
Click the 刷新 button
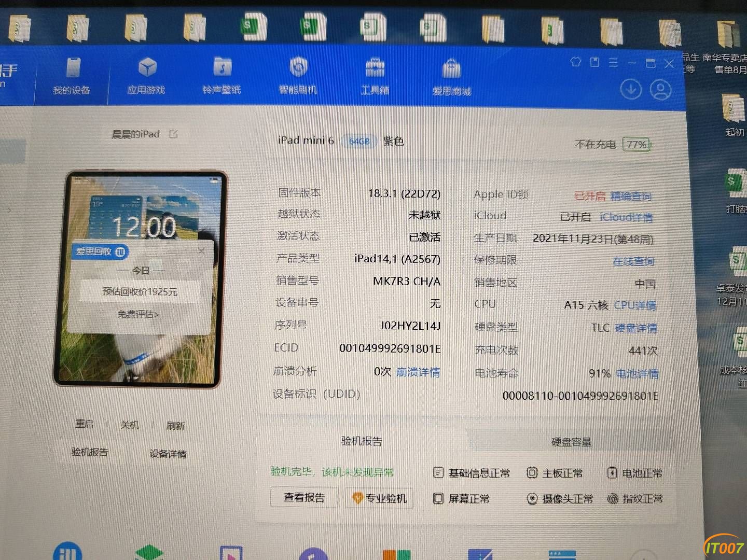pos(175,426)
